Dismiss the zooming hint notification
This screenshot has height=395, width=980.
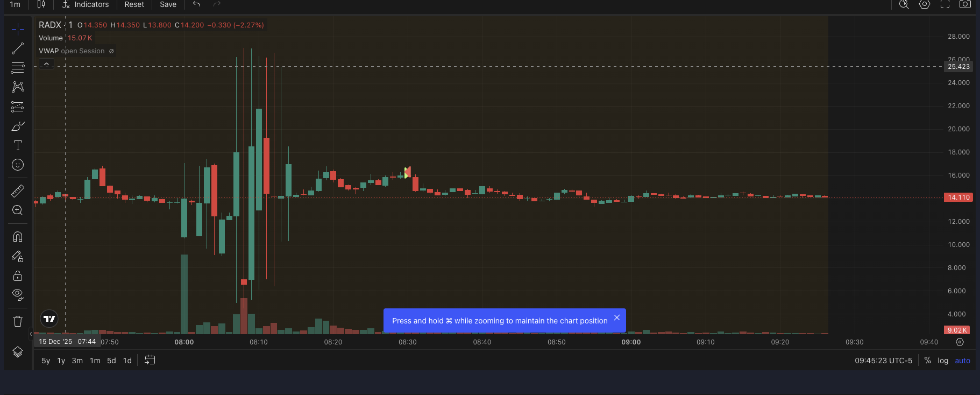[x=617, y=318]
